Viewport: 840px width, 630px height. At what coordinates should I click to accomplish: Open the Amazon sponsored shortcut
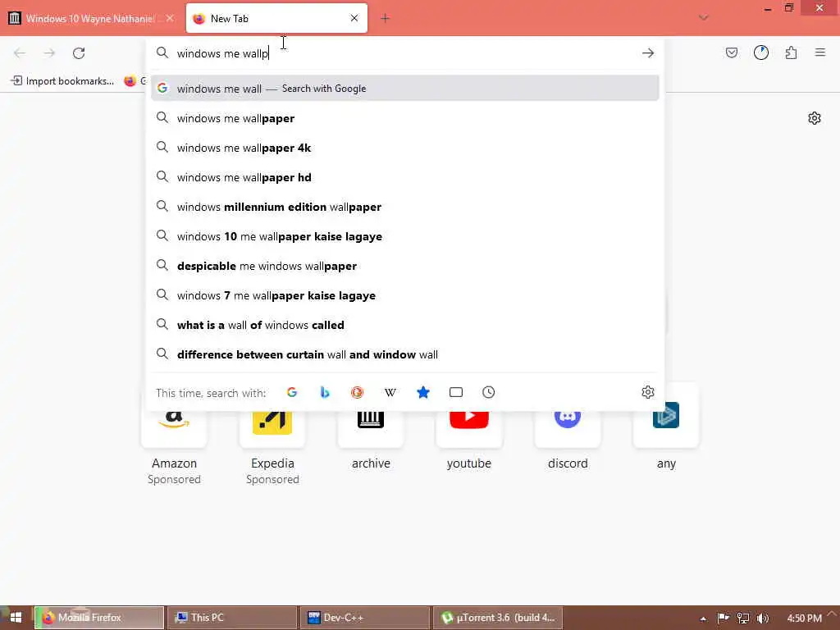coord(174,428)
